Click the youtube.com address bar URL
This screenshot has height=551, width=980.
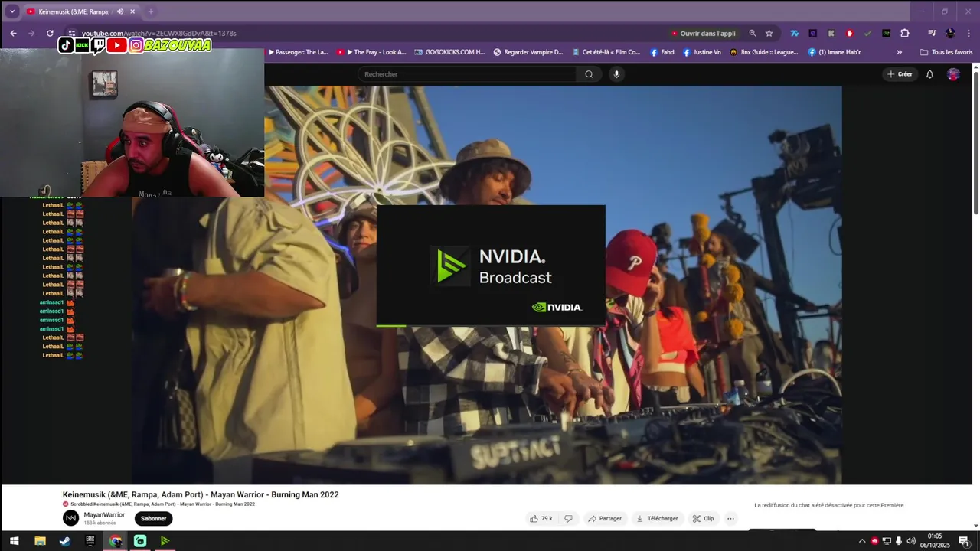pos(158,33)
